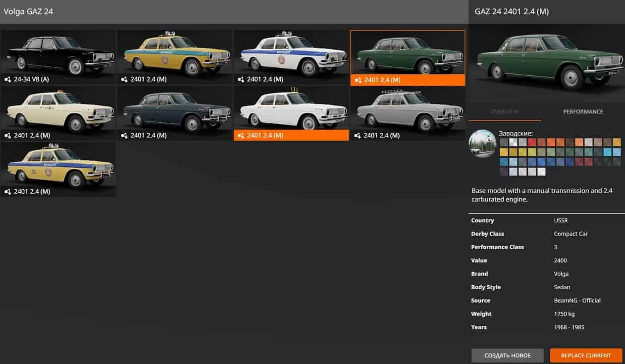Click the config icon under the roof rack sedan
This screenshot has height=364, width=625.
(x=358, y=135)
